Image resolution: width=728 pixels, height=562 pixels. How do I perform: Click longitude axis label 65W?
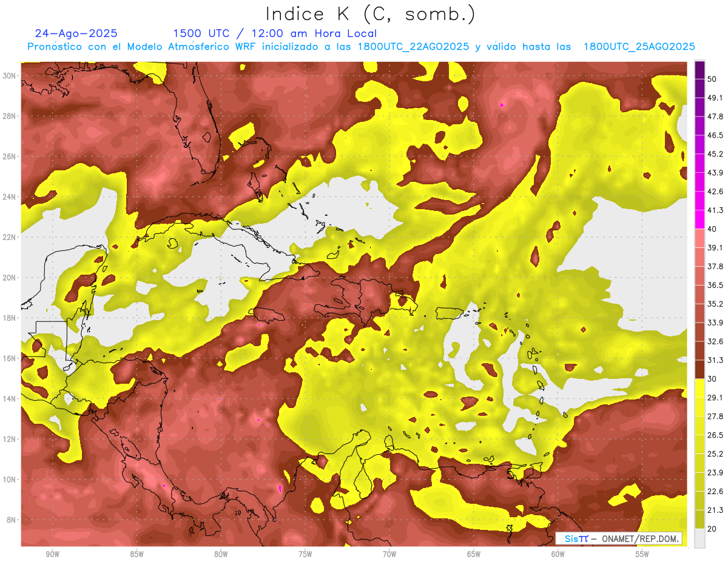(474, 554)
